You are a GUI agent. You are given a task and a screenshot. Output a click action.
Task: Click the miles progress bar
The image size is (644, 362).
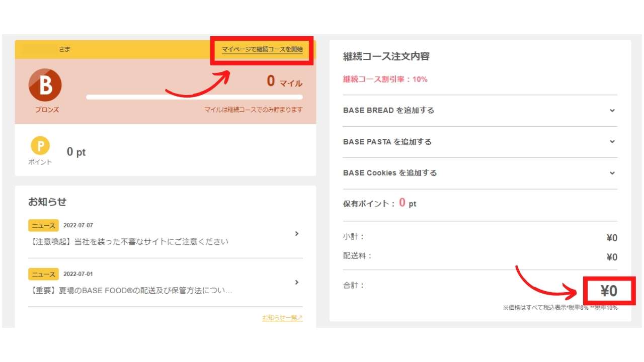194,97
